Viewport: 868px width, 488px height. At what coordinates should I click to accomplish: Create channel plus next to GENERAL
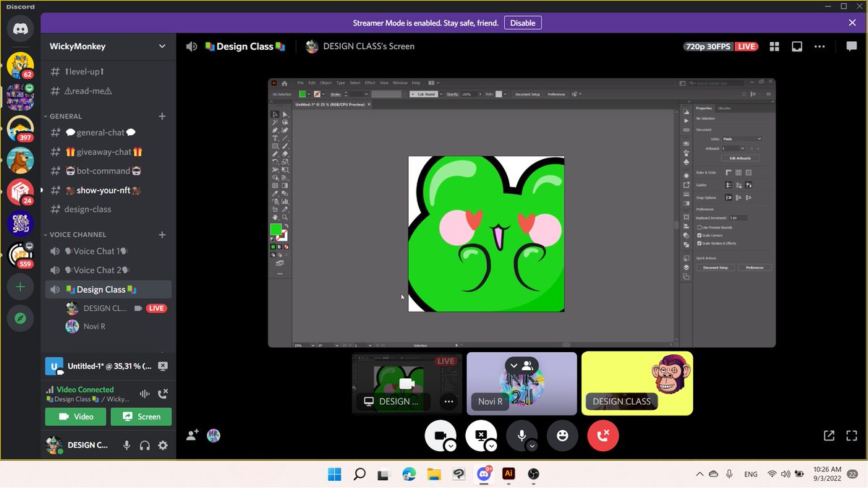pos(162,116)
